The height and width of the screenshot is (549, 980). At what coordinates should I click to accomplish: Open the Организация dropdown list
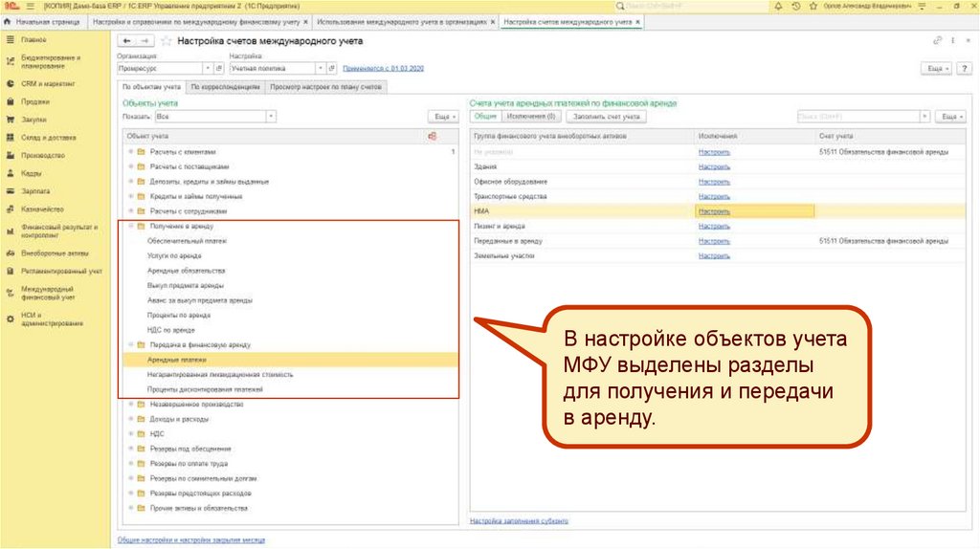point(207,69)
